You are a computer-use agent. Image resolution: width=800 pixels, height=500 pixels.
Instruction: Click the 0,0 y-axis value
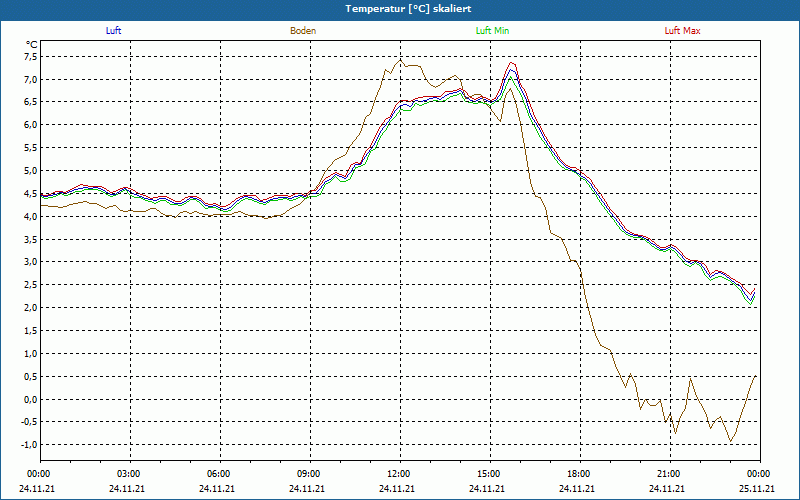(x=31, y=399)
